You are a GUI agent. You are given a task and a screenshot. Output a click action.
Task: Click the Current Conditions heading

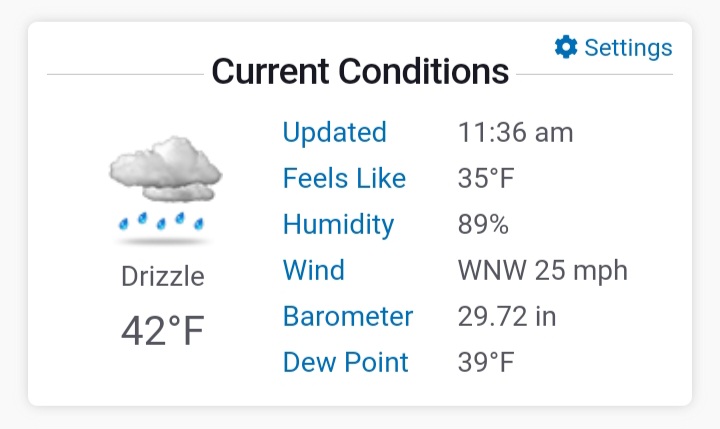[x=360, y=71]
